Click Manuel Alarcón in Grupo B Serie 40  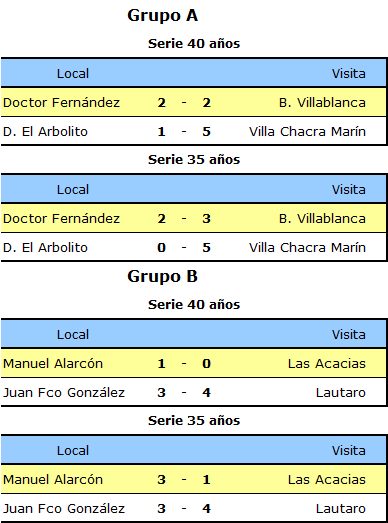click(53, 363)
